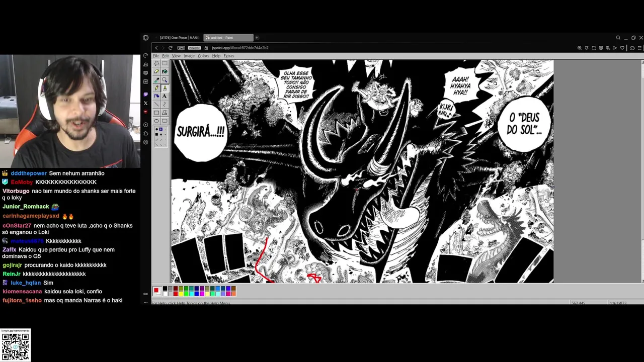Switch to the untitled - Paint tab

coord(228,38)
